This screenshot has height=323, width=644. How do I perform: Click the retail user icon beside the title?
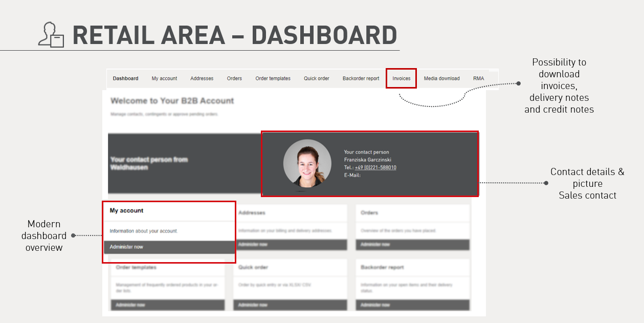51,35
